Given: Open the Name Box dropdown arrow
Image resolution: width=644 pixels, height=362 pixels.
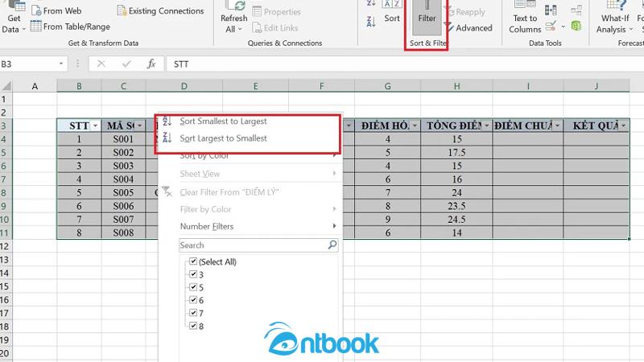Looking at the screenshot, I should [61, 64].
